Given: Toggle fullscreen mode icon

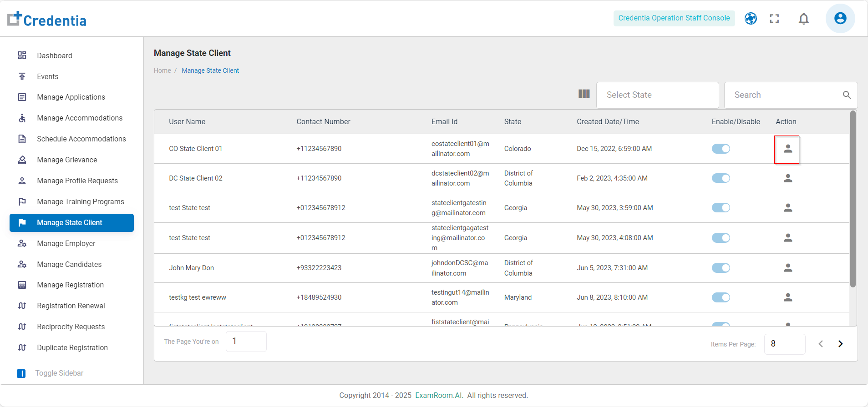Looking at the screenshot, I should pyautogui.click(x=774, y=19).
